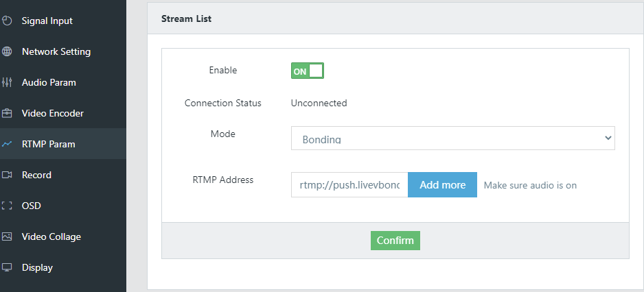Click the Signal Input sidebar icon
The image size is (644, 292).
pyautogui.click(x=8, y=21)
